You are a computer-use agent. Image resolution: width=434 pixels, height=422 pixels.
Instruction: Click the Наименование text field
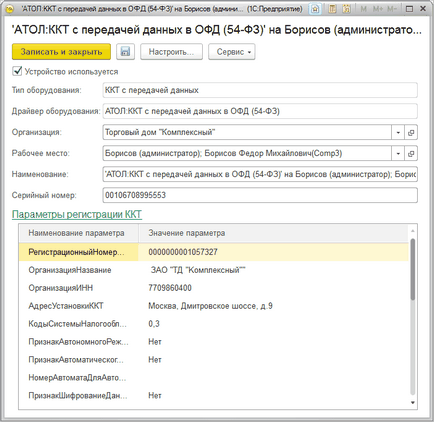point(260,174)
